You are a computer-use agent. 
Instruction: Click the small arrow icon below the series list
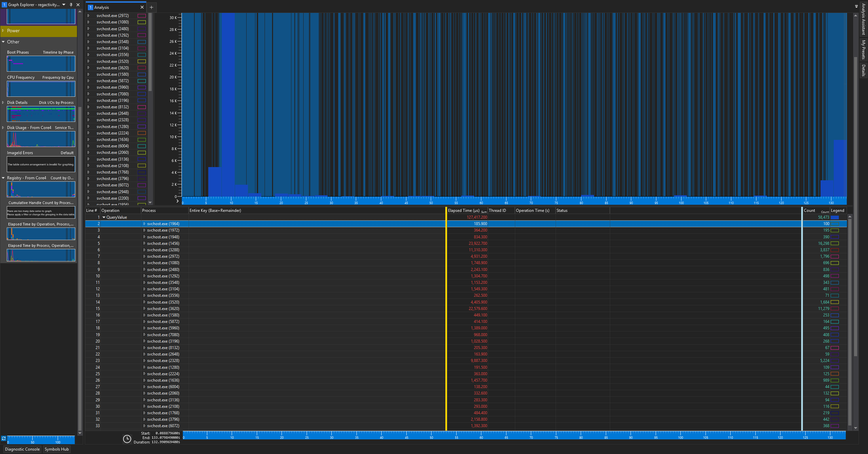point(177,201)
